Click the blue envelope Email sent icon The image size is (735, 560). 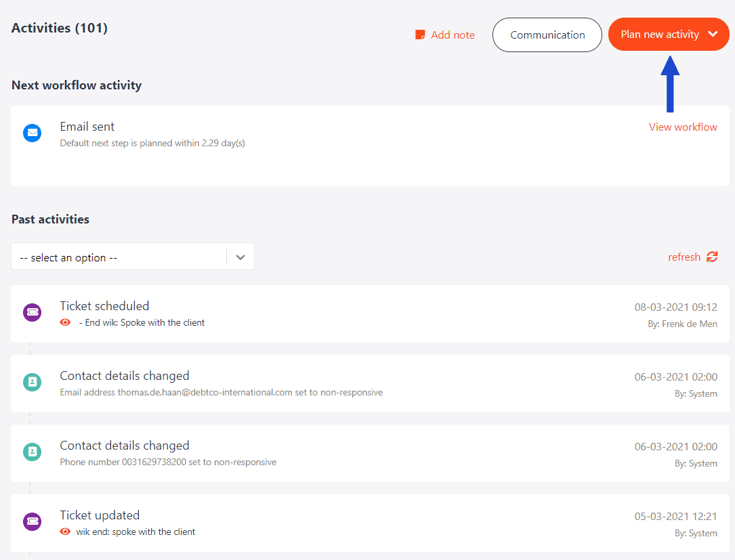33,133
